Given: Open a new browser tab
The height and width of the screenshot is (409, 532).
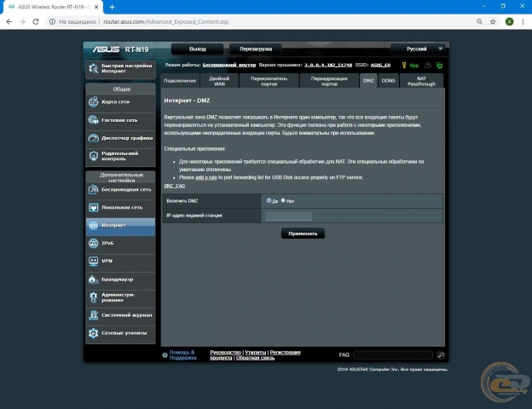Looking at the screenshot, I should pos(112,7).
